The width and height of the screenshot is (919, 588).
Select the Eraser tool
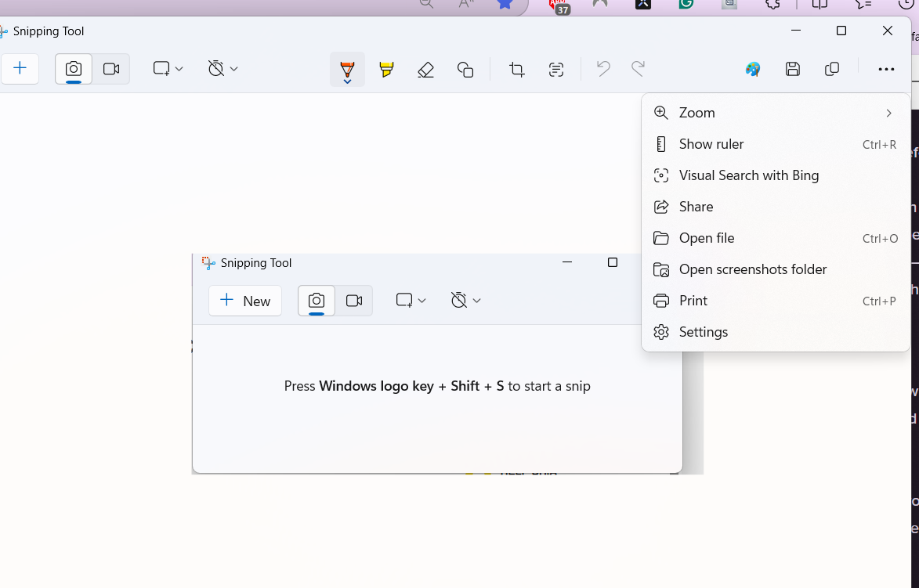[425, 69]
